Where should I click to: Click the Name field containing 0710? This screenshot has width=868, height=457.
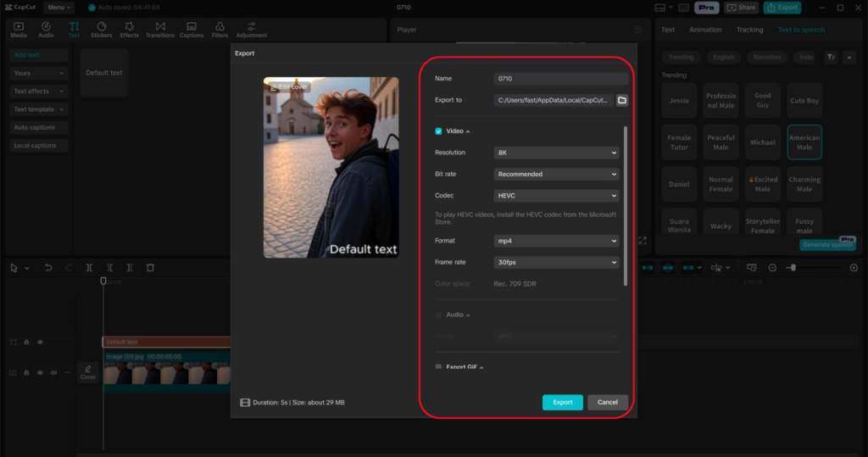click(x=561, y=79)
